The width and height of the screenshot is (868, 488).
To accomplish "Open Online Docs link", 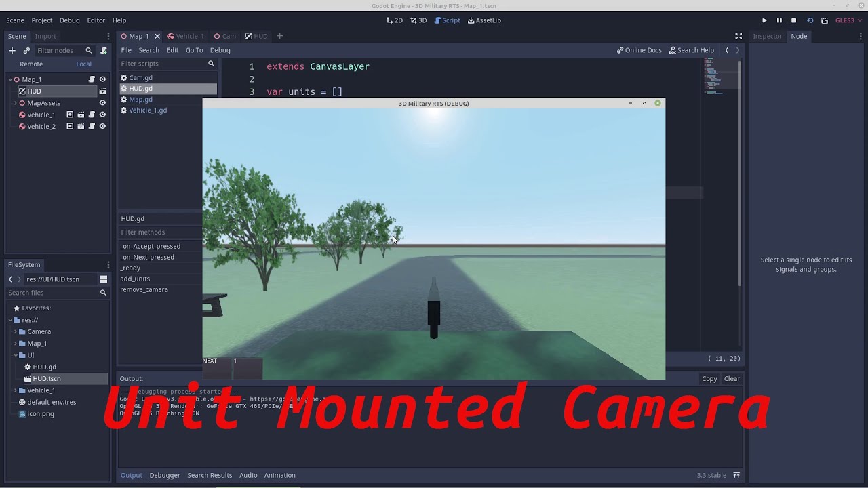I will coord(639,50).
